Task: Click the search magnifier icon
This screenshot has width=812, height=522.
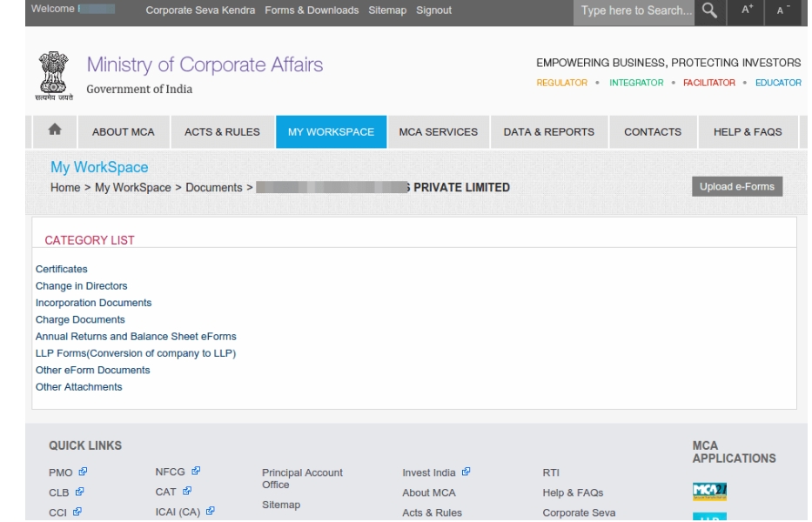Action: pos(709,10)
